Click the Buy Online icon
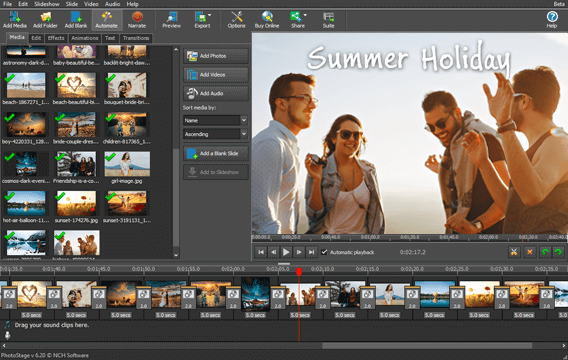Screen dimensions: 568x360 (x=267, y=20)
